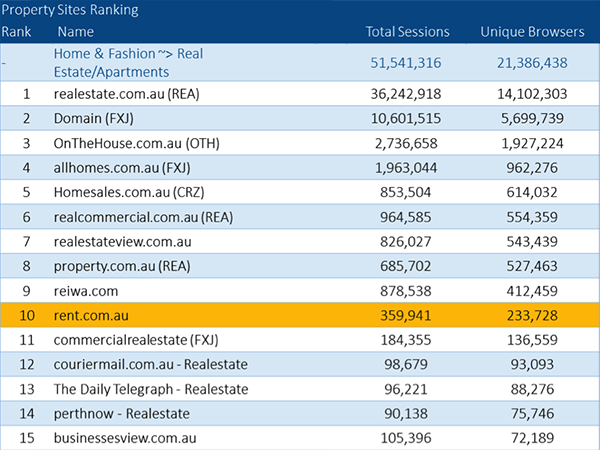Click sessions value '826,027'
The width and height of the screenshot is (600, 450).
(406, 242)
